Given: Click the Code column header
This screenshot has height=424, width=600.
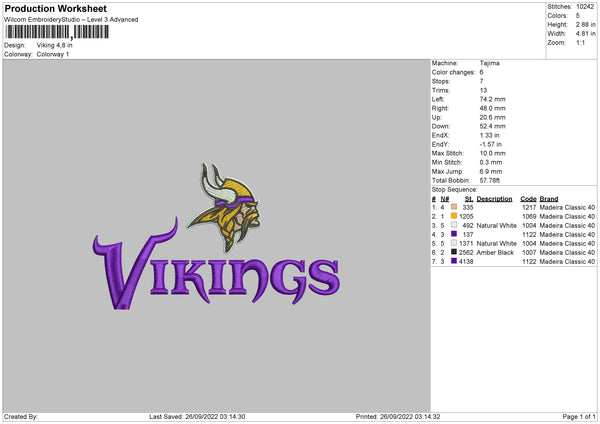Looking at the screenshot, I should (529, 198).
